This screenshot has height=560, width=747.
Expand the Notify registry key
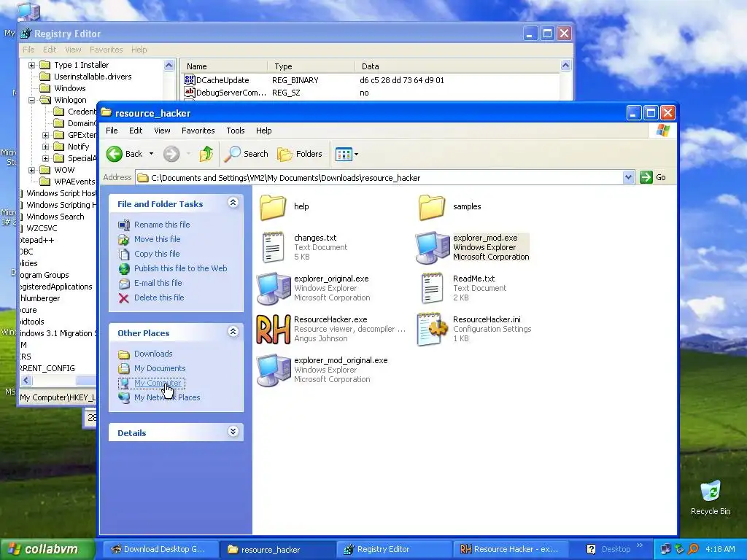click(45, 147)
